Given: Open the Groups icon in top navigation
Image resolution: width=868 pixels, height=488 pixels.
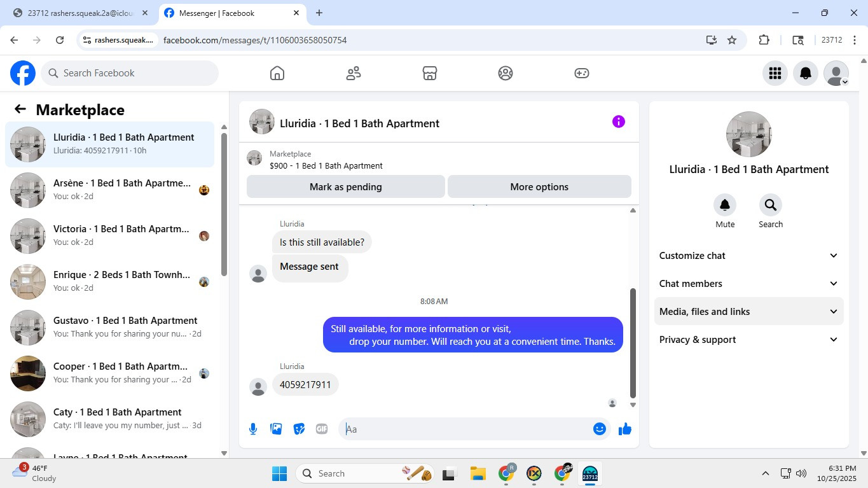Looking at the screenshot, I should point(506,73).
